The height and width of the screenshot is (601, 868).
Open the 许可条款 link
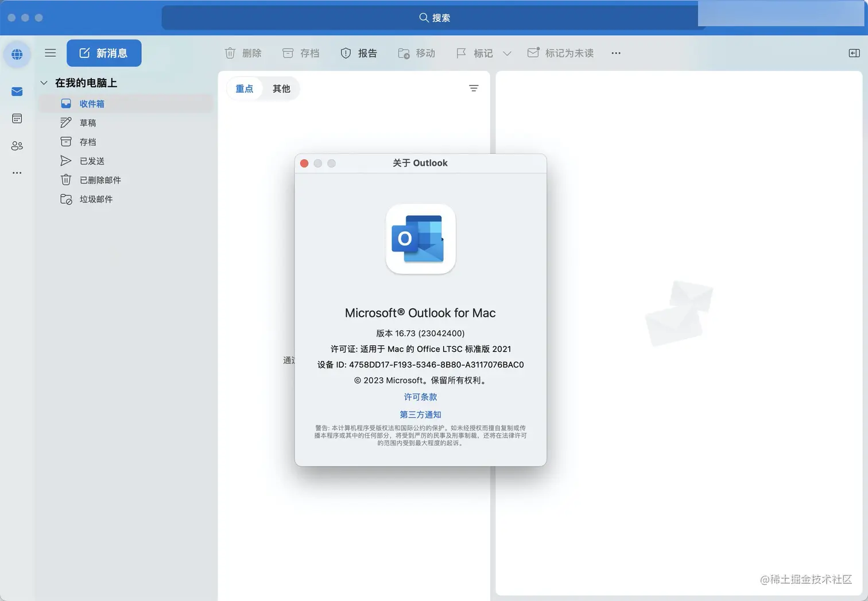(x=420, y=397)
